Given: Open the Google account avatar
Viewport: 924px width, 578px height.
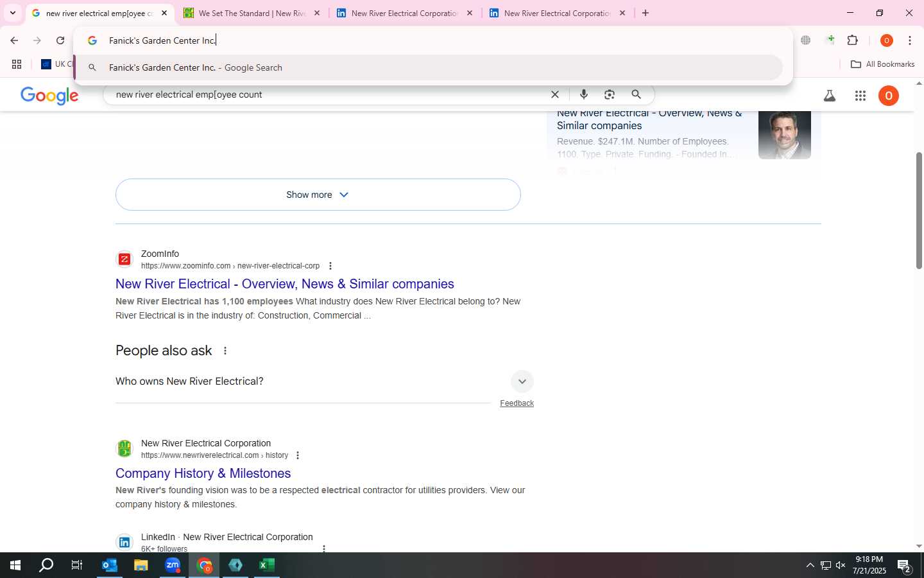Looking at the screenshot, I should point(889,96).
